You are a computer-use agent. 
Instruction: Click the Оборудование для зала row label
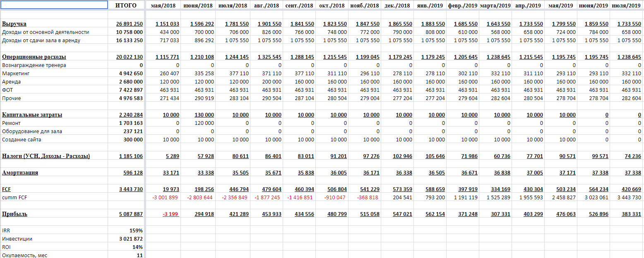[32, 131]
